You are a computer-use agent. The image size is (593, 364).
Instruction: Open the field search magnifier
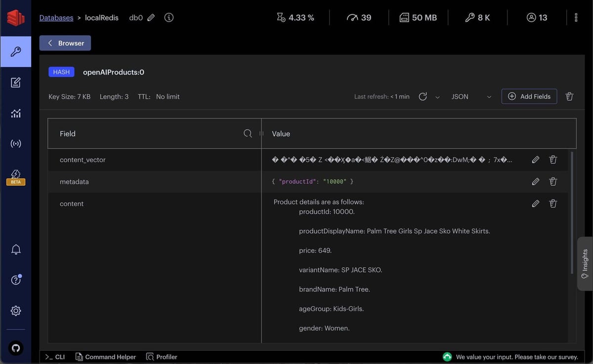tap(247, 133)
